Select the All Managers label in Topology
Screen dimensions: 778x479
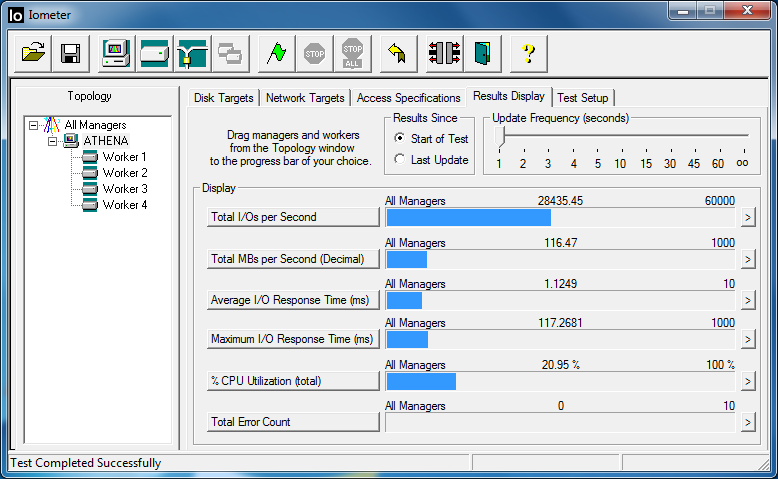95,125
